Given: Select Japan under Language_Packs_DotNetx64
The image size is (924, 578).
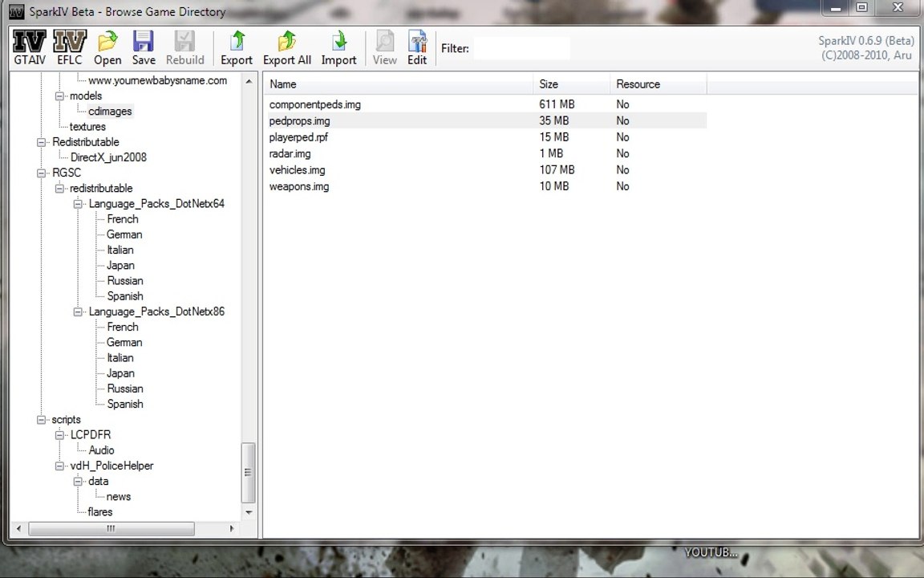Looking at the screenshot, I should click(120, 266).
